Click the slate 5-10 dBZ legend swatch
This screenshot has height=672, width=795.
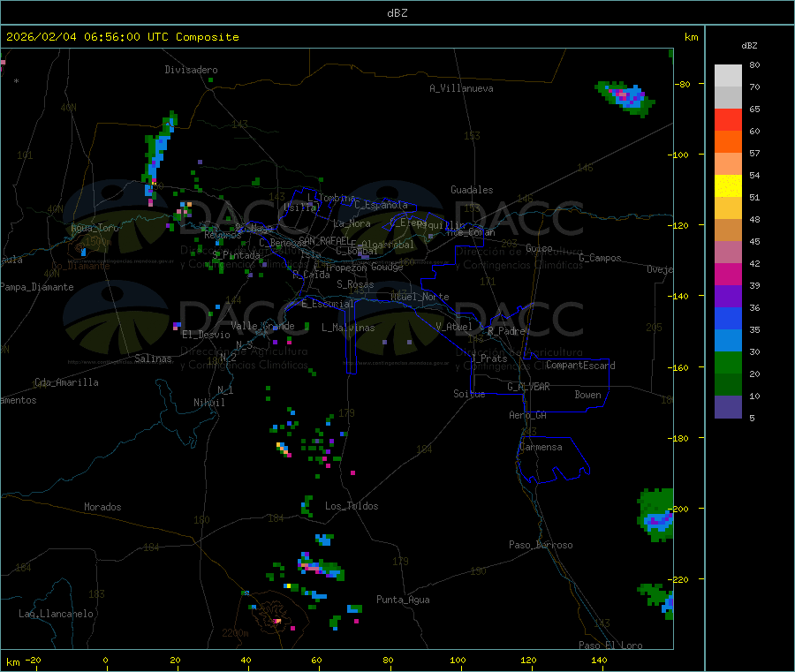(728, 407)
